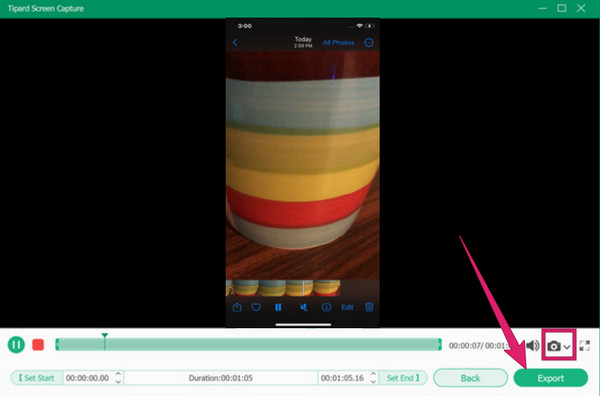Tap the share icon in phone view
The width and height of the screenshot is (600, 396).
[237, 307]
